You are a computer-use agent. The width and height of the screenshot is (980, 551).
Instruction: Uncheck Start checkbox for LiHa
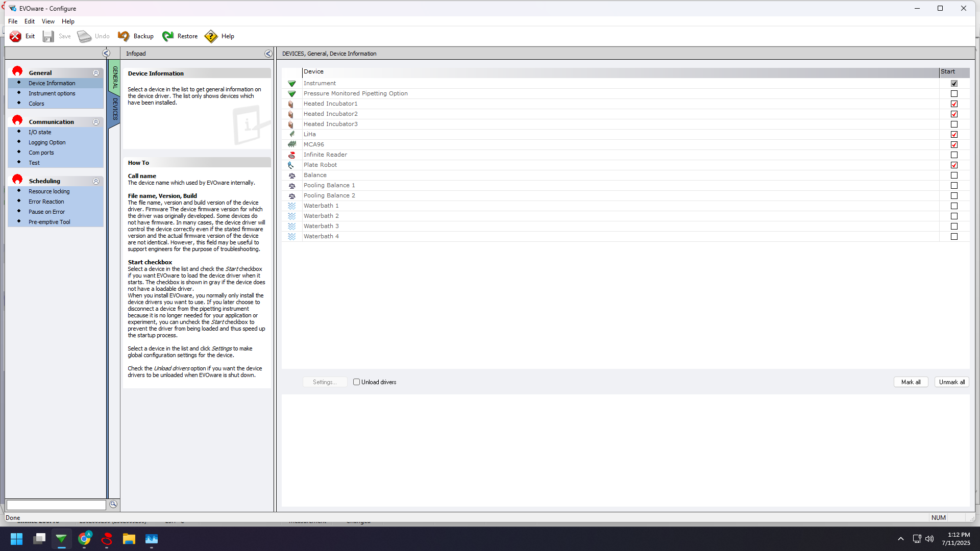pyautogui.click(x=954, y=135)
